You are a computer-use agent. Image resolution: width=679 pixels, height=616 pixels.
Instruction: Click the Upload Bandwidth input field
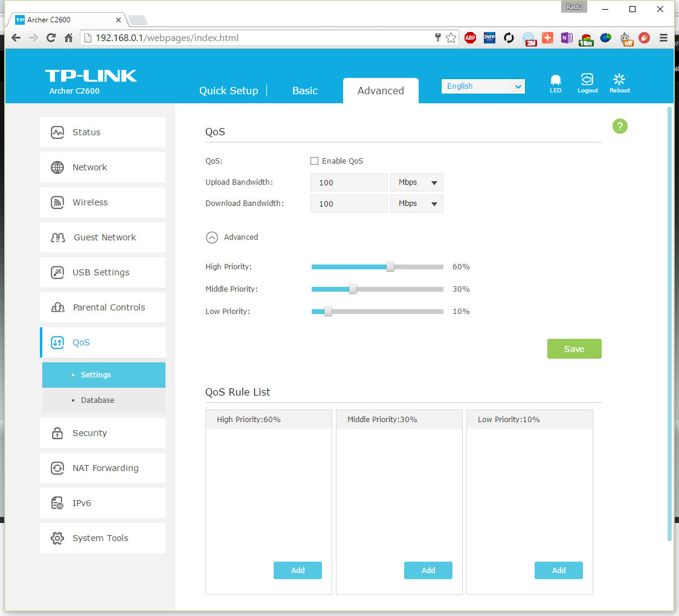click(349, 182)
